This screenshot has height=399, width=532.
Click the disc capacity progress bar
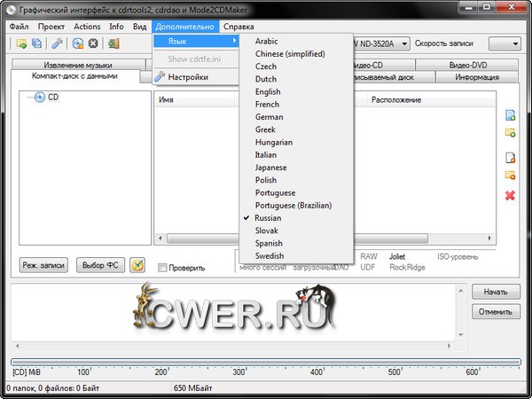click(266, 361)
